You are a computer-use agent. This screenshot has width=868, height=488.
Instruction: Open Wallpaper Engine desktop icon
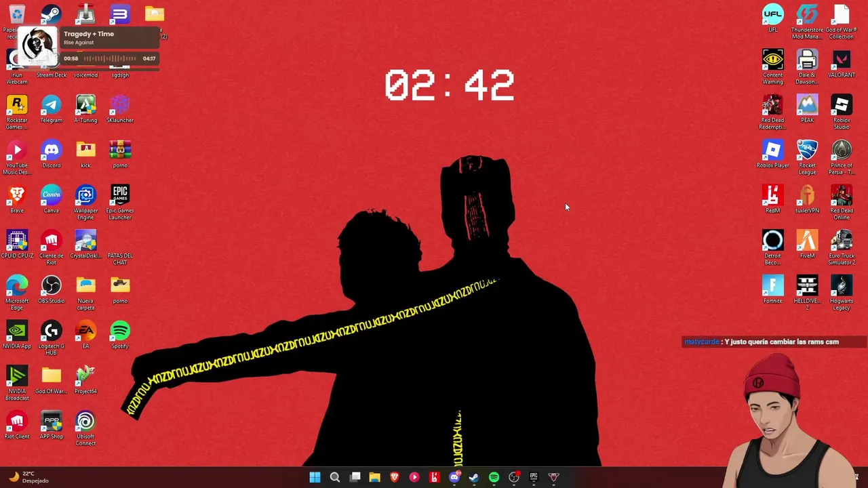[85, 203]
